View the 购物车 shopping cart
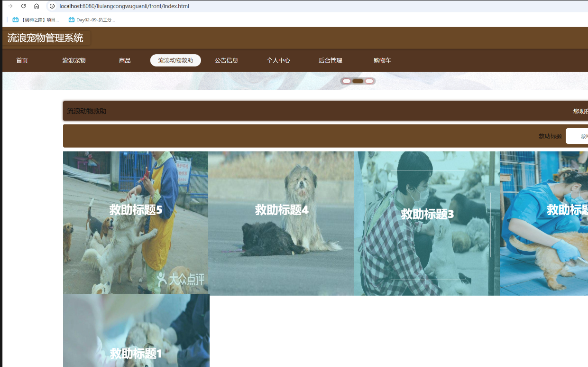The image size is (588, 367). click(382, 60)
